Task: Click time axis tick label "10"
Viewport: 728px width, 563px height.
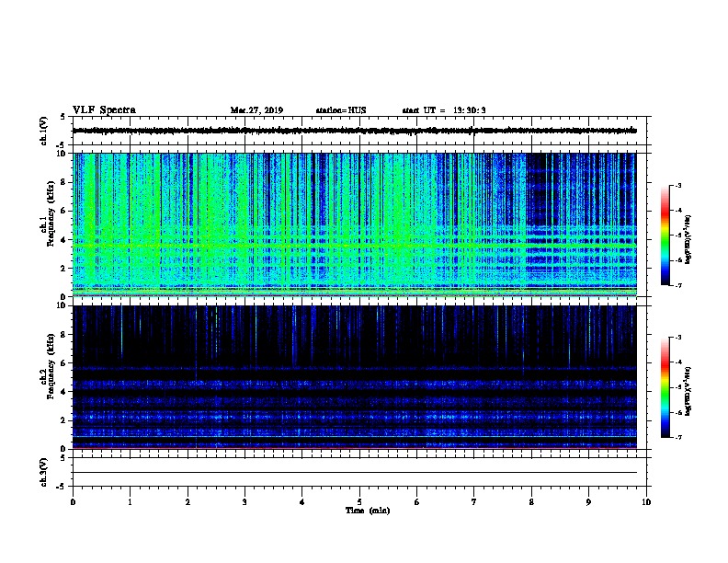Action: pyautogui.click(x=646, y=502)
